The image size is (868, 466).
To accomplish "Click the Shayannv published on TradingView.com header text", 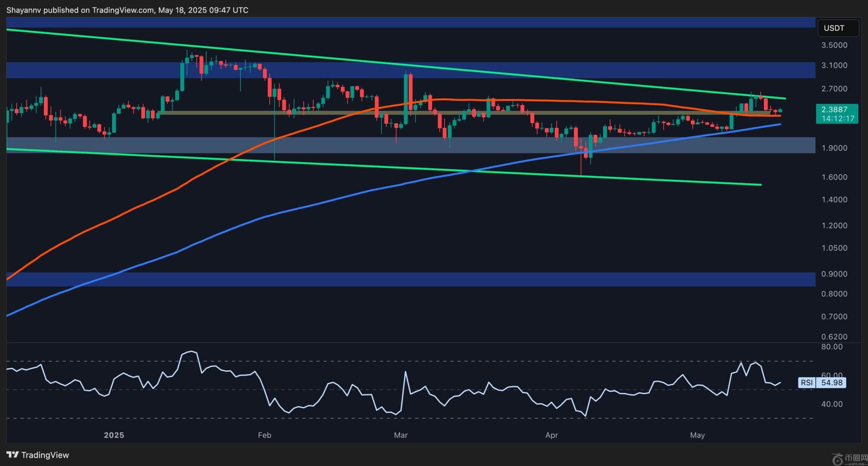I will pyautogui.click(x=127, y=10).
